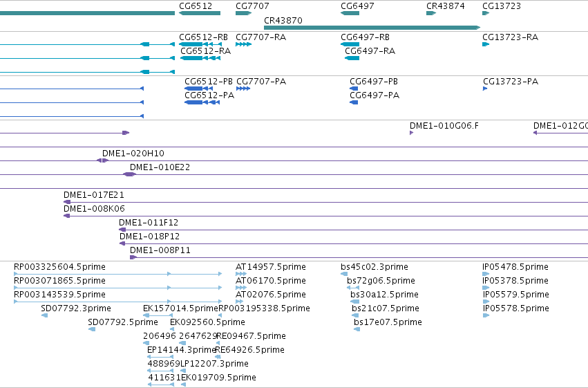Click the EK019709.5prime EST label
The height and width of the screenshot is (388, 588).
tap(218, 378)
